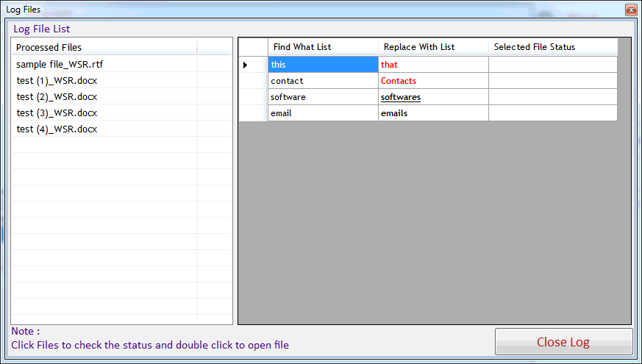Click the red 'that' replace cell
Screen dimensions: 642x364
(x=434, y=64)
